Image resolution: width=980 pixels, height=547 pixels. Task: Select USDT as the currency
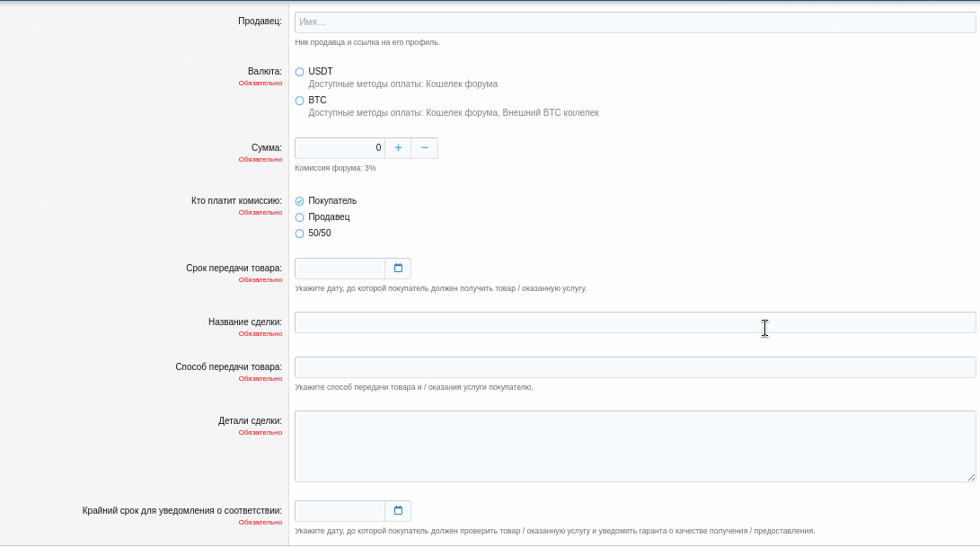point(300,72)
